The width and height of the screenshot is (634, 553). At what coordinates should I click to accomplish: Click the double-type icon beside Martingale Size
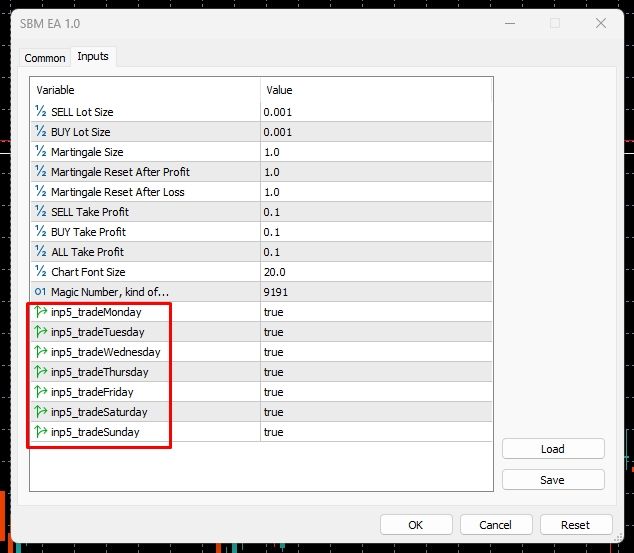click(40, 152)
